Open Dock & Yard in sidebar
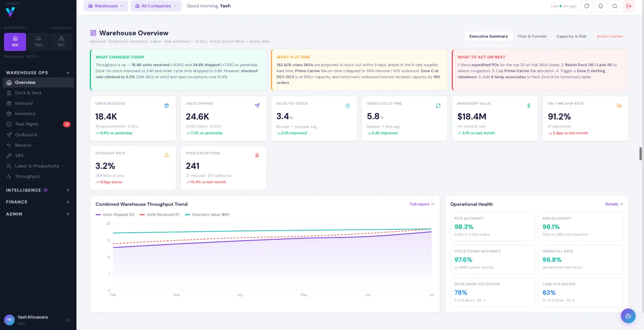The image size is (644, 330). click(x=38, y=93)
